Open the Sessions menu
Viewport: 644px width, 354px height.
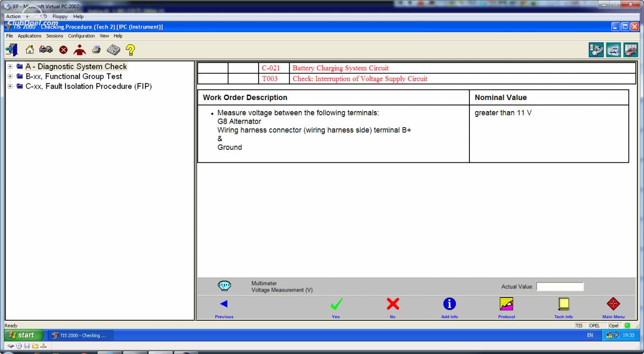pyautogui.click(x=55, y=36)
